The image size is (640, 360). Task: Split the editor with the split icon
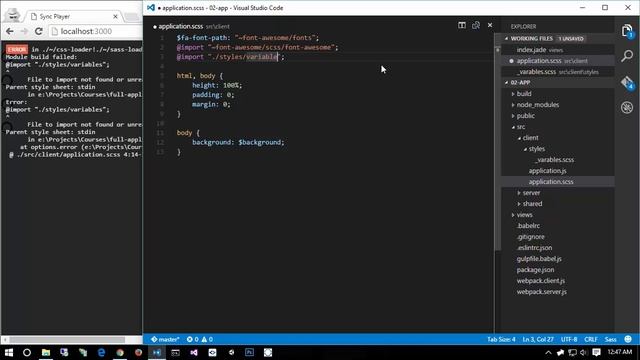click(462, 25)
